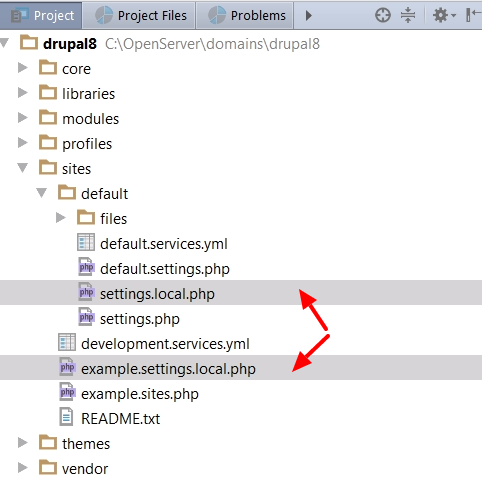Select the modules folder name

point(90,119)
